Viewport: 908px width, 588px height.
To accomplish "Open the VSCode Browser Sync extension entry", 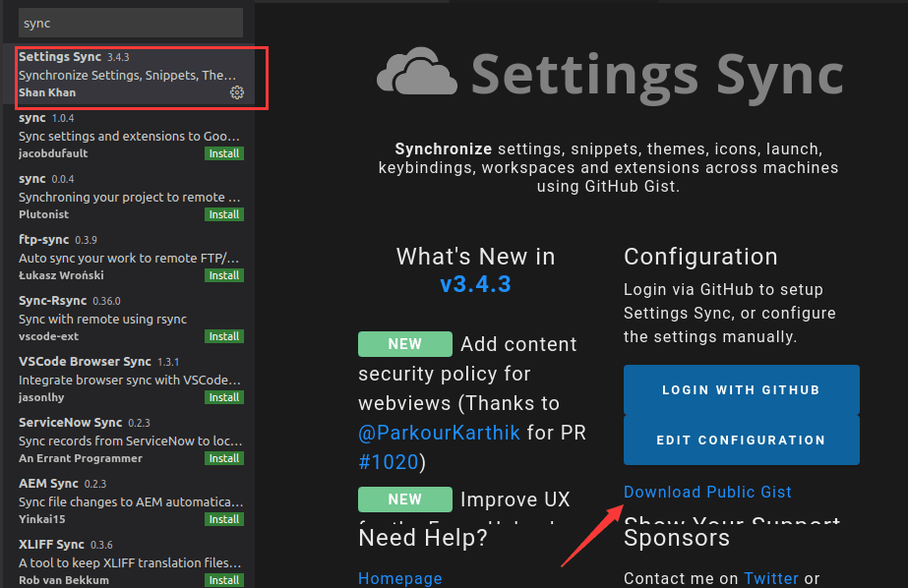I will (130, 380).
